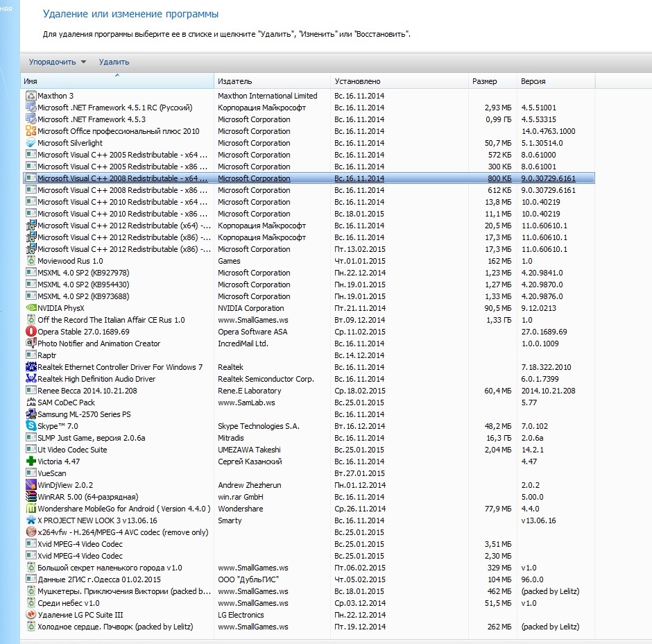Sort by Версия column header
This screenshot has width=652, height=644.
[555, 81]
